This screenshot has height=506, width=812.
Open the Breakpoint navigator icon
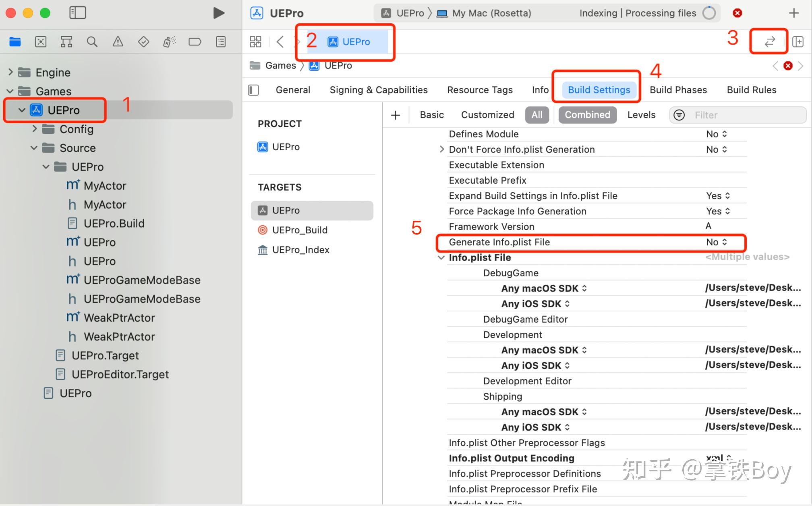pos(195,41)
